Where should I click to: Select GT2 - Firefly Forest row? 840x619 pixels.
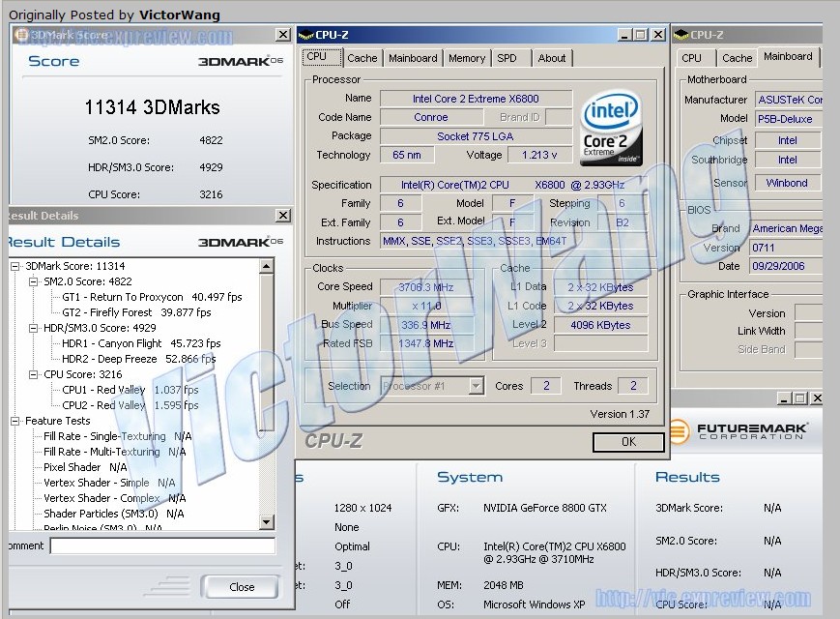136,312
